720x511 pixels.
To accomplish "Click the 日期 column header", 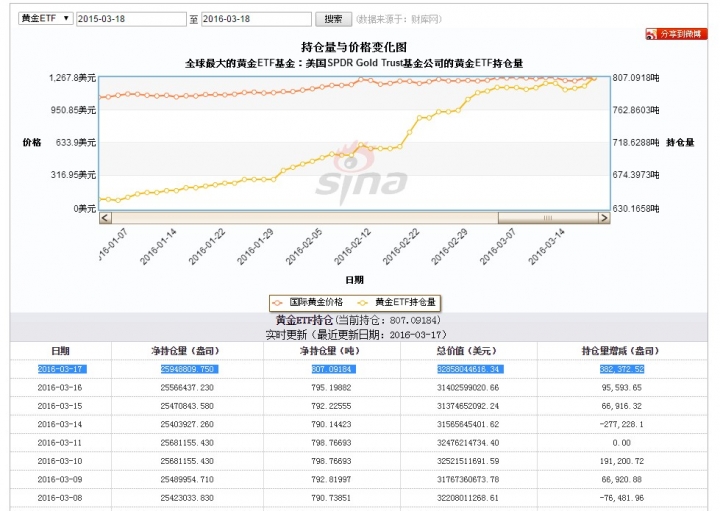I will pos(60,351).
